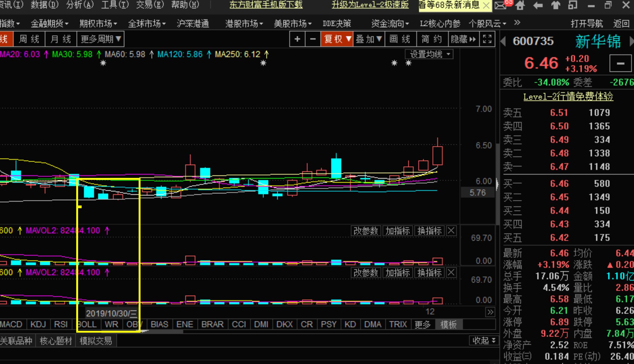This screenshot has height=364, width=634.
Task: Go to 沪深港通 section
Action: (193, 24)
